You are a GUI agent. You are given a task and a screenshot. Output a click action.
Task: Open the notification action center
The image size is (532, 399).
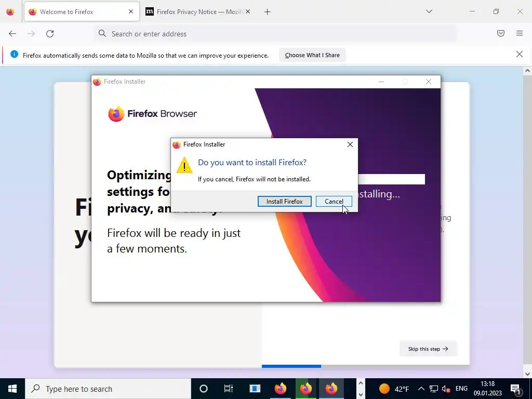[516, 389]
